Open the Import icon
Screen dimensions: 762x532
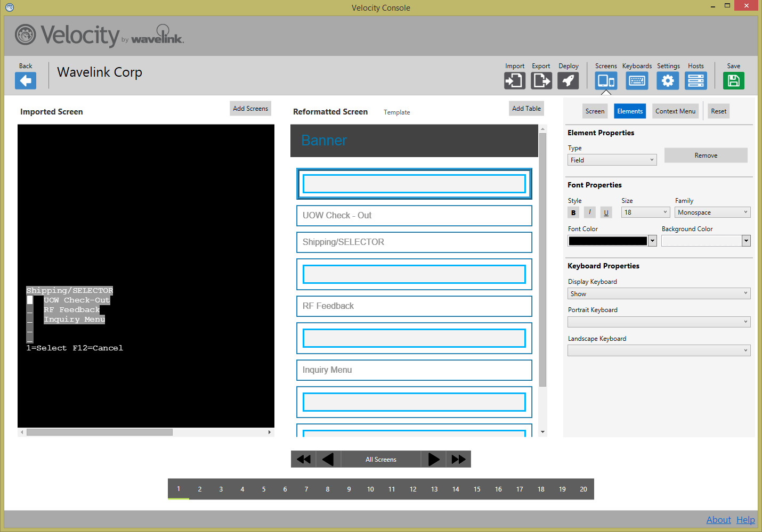tap(514, 81)
